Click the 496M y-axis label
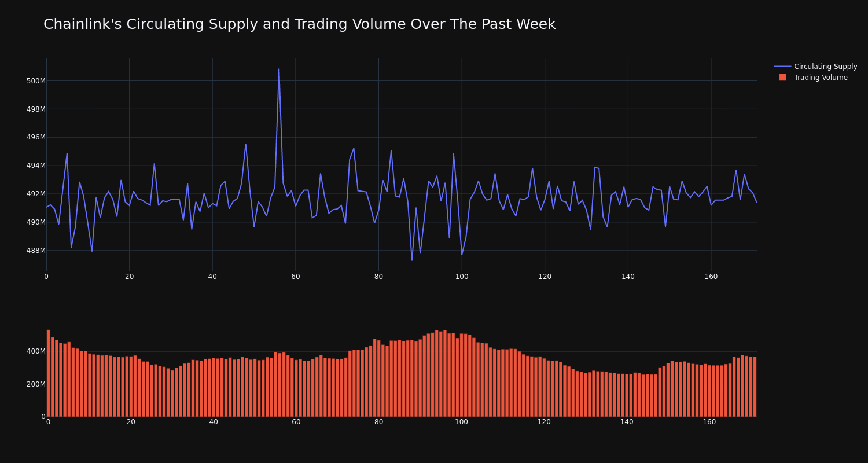The height and width of the screenshot is (463, 868). click(36, 137)
